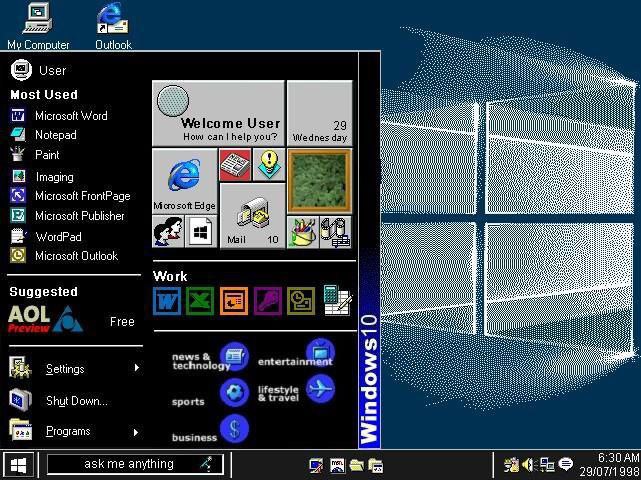Open Imaging from Most Used list
The image size is (641, 480).
click(43, 177)
